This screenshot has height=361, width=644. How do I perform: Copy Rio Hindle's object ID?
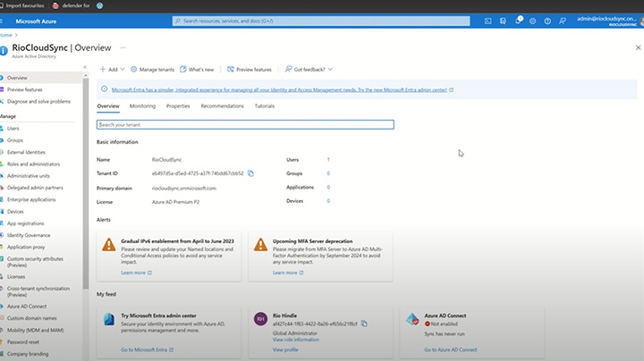coord(362,323)
